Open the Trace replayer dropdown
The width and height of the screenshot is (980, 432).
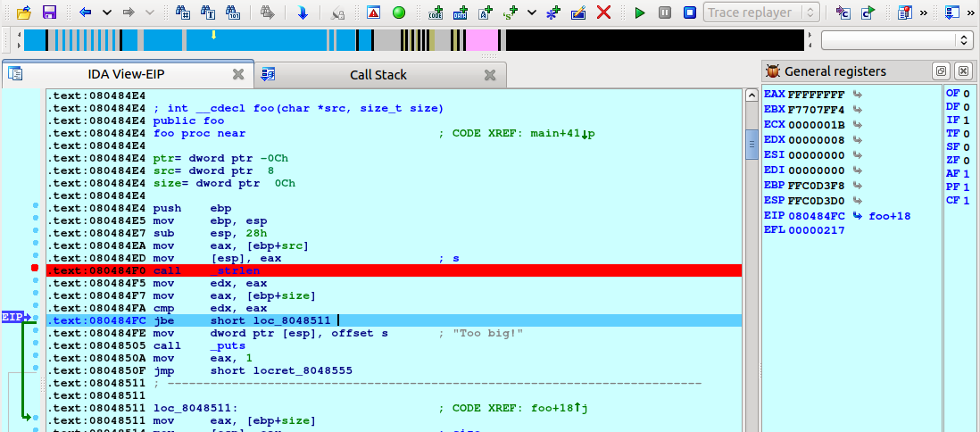click(x=761, y=12)
